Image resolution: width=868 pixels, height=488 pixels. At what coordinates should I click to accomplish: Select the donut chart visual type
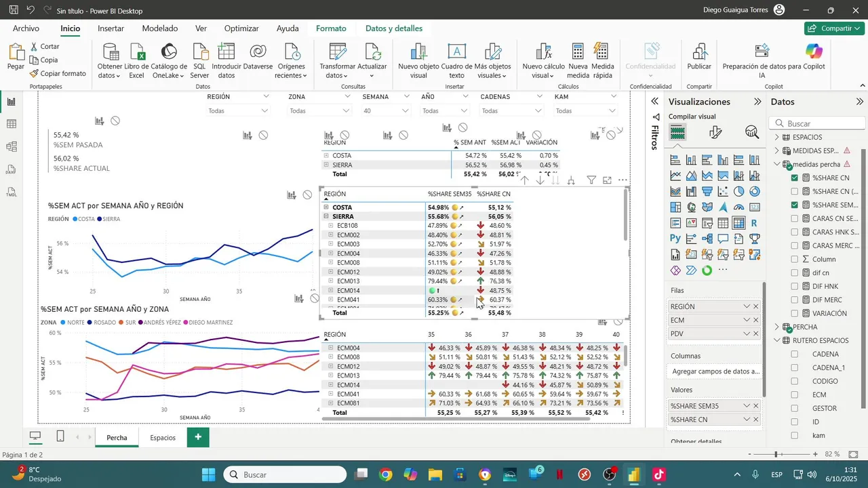[754, 192]
